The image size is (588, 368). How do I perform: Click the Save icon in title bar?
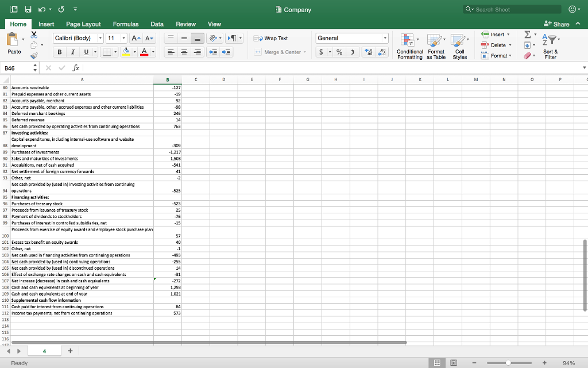pyautogui.click(x=28, y=9)
